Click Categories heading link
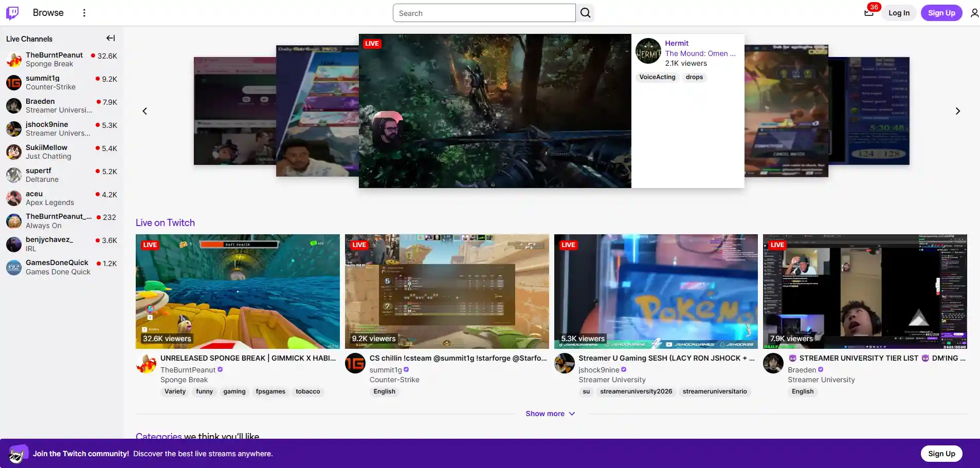Screen dimensions: 980x468 tap(158, 436)
